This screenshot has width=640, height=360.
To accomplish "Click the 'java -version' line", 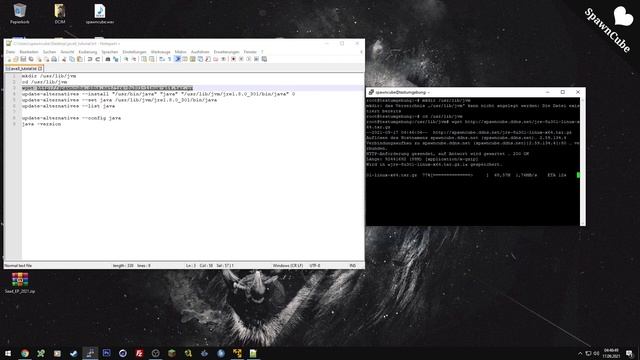I will tap(41, 124).
